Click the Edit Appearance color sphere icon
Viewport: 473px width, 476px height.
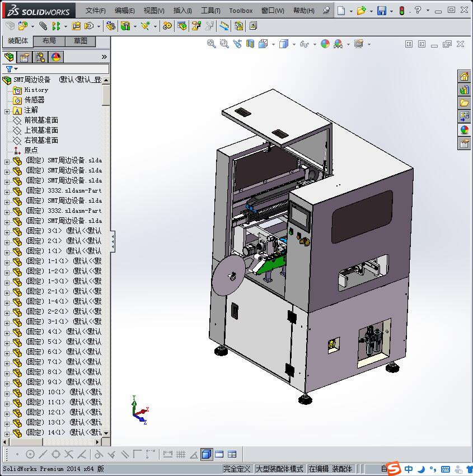(325, 44)
